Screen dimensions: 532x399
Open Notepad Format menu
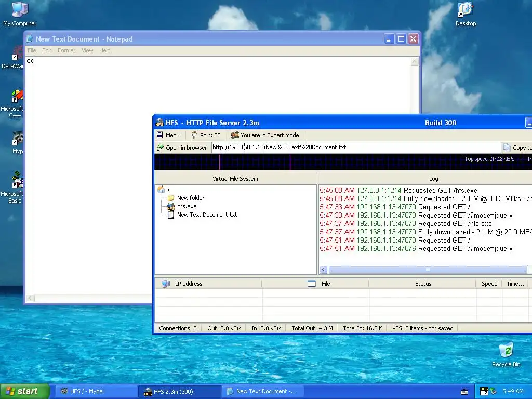66,50
